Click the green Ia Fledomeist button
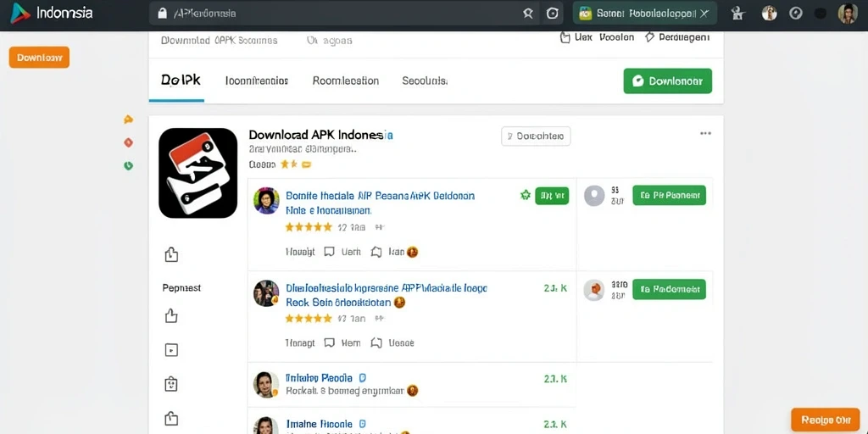Image resolution: width=868 pixels, height=434 pixels. pos(670,290)
